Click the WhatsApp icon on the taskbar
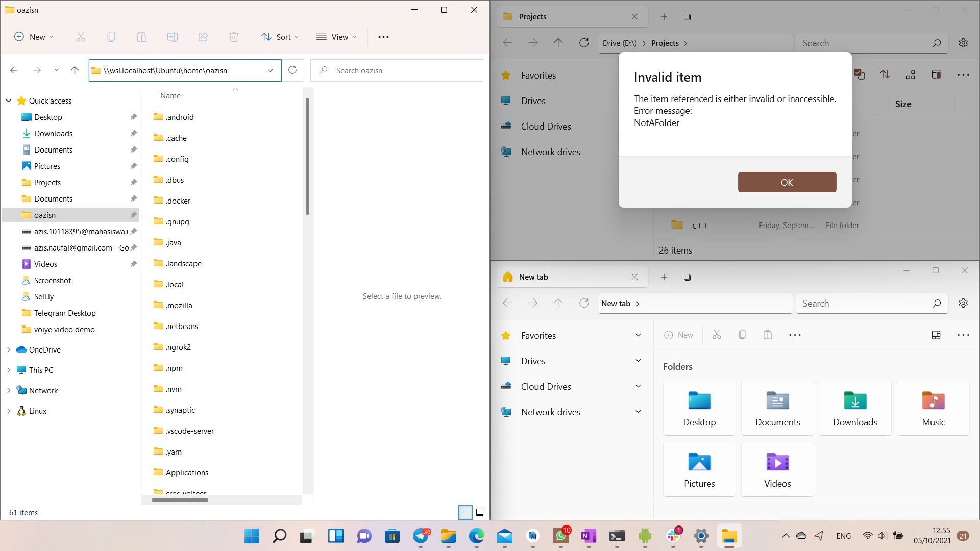The width and height of the screenshot is (980, 551). (x=561, y=536)
